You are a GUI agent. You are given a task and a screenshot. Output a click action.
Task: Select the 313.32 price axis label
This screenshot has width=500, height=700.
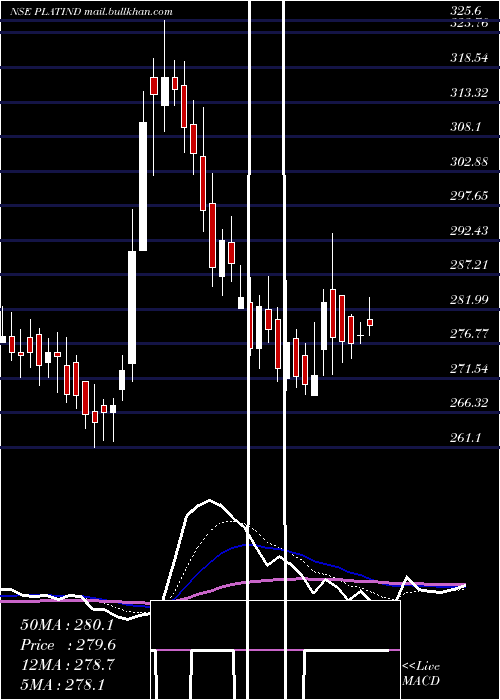coord(469,93)
